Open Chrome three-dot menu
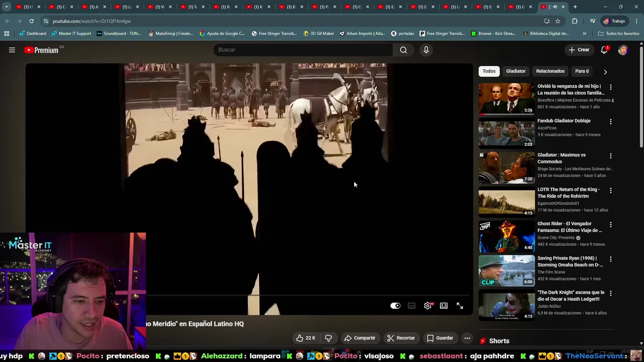The width and height of the screenshot is (644, 362). point(637,21)
